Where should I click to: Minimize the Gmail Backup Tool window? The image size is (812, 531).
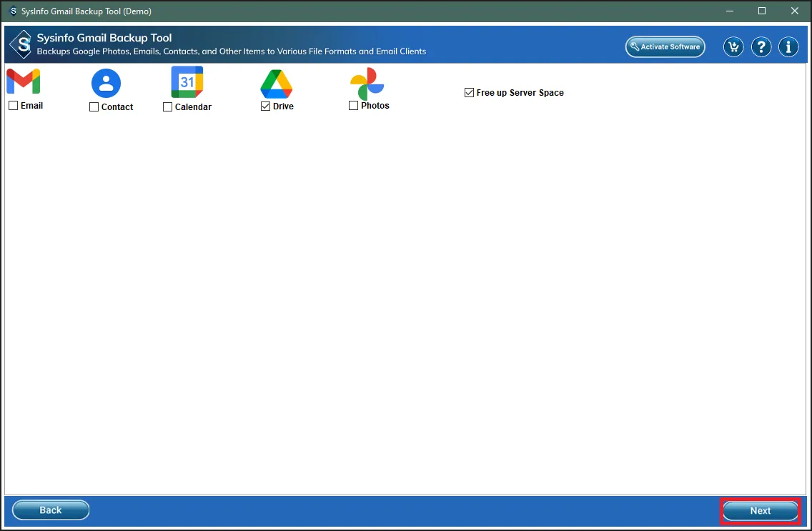click(x=730, y=11)
